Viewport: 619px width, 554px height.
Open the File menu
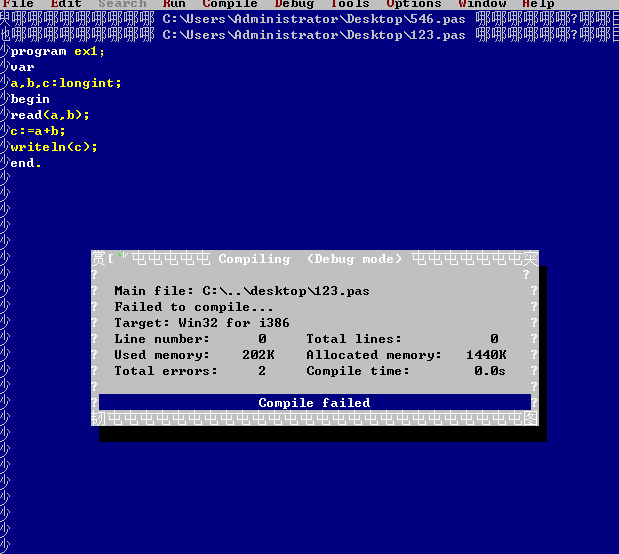tap(18, 4)
